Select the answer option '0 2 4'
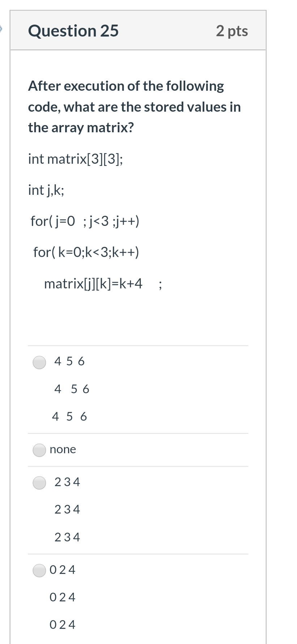The height and width of the screenshot is (644, 297). pos(39,570)
